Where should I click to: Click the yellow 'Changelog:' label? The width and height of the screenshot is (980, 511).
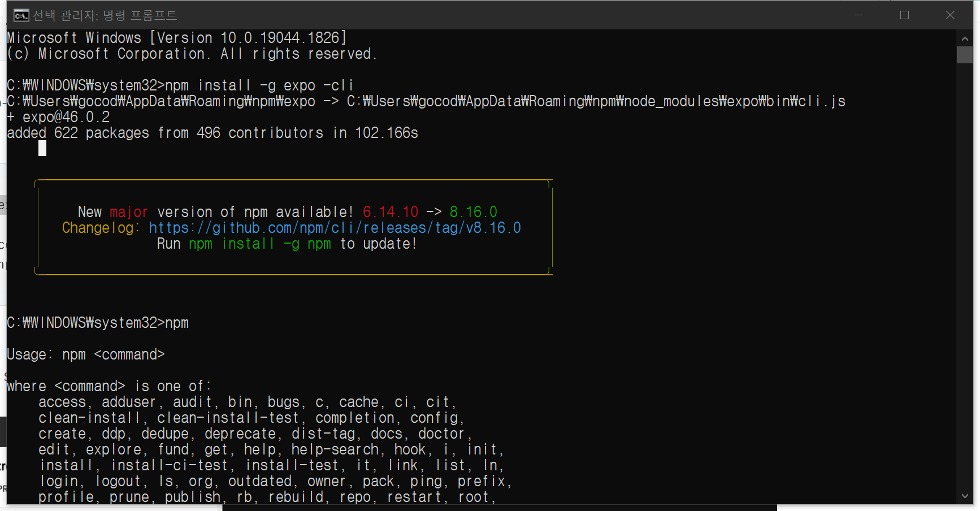[101, 228]
